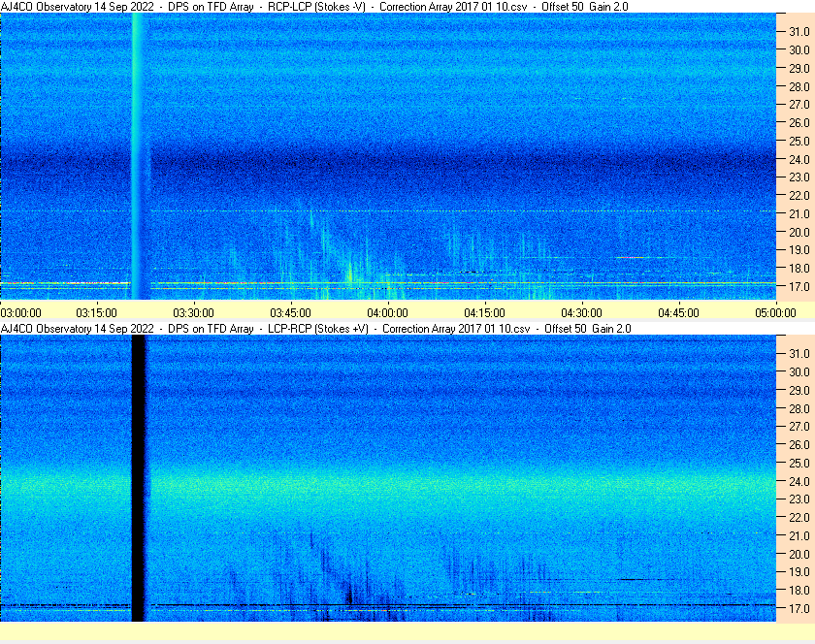Click the 18.0 frequency label of LCP-RCP panel
The width and height of the screenshot is (815, 644).
pos(799,590)
